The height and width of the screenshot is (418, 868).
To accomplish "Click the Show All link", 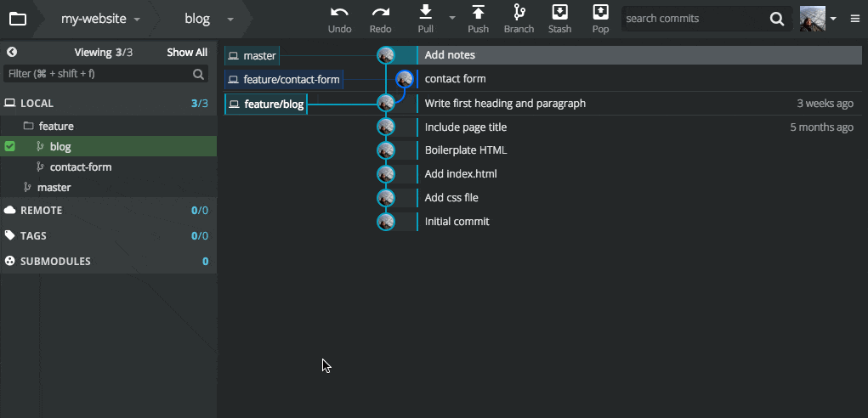I will click(187, 53).
